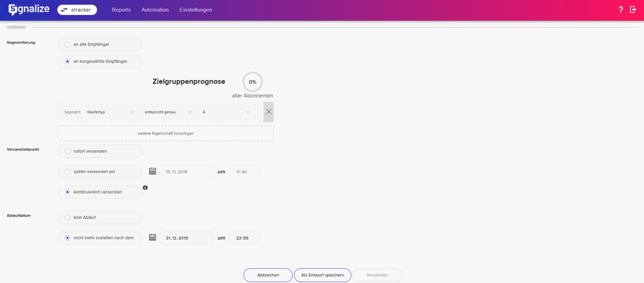Click the logout icon in header
The height and width of the screenshot is (283, 644).
click(x=633, y=10)
